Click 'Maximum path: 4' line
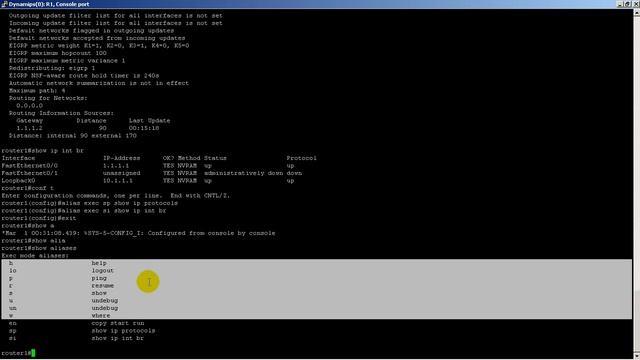Viewport: 640px width, 360px height. point(37,91)
